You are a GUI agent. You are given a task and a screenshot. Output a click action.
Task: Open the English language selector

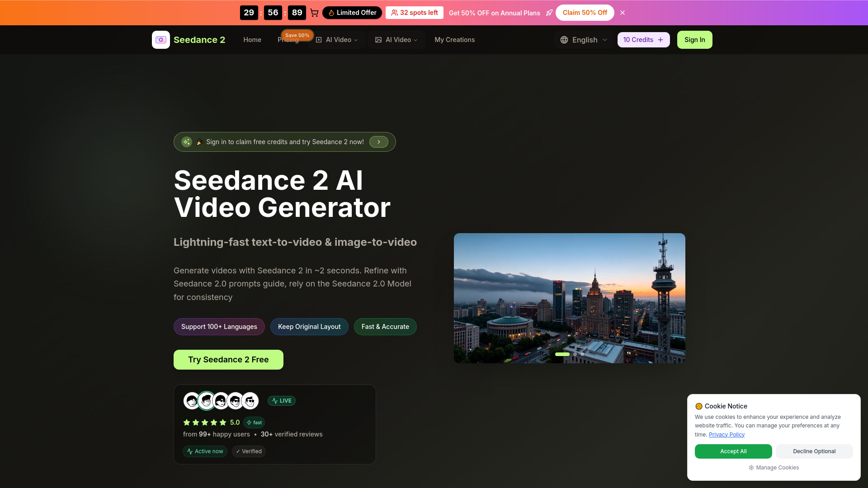tap(584, 40)
